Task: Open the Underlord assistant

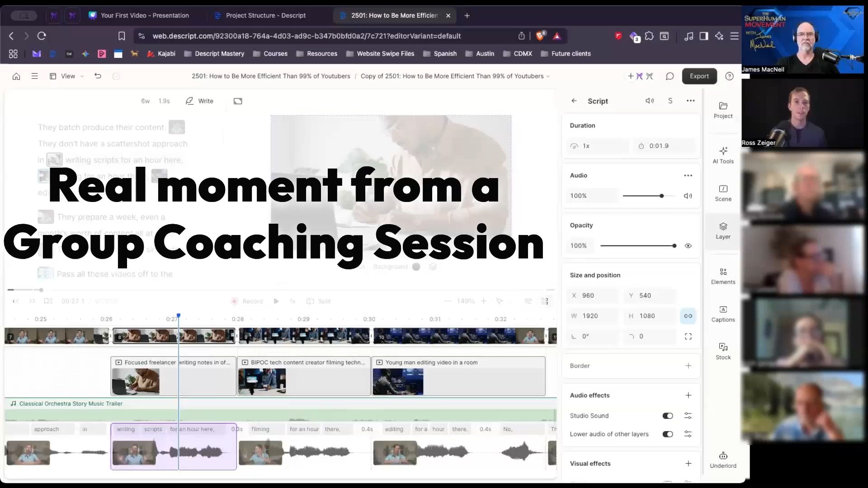Action: 723,460
